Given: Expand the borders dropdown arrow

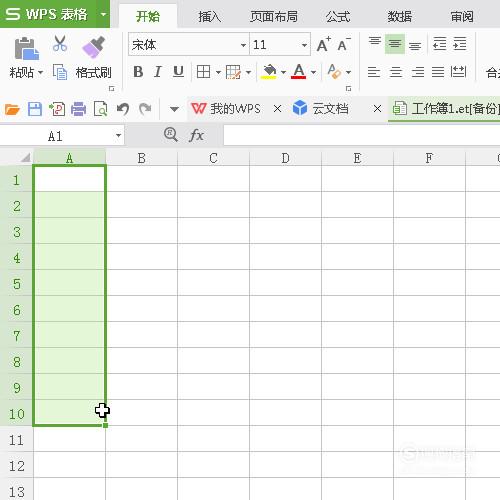Looking at the screenshot, I should tap(218, 72).
